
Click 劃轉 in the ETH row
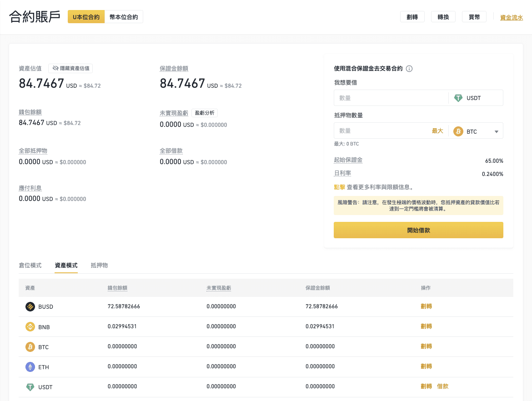click(x=426, y=366)
